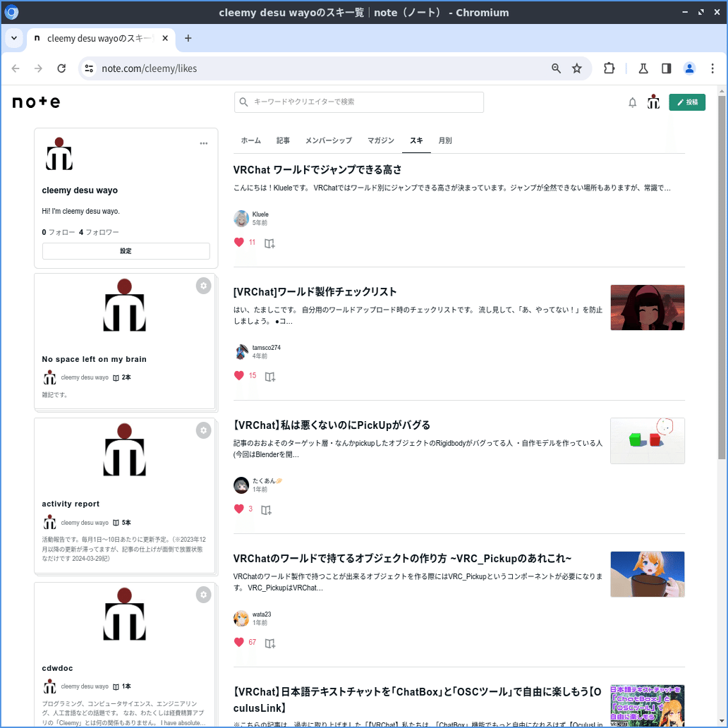
Task: Open the No space left on my brain magazine
Action: 95,359
